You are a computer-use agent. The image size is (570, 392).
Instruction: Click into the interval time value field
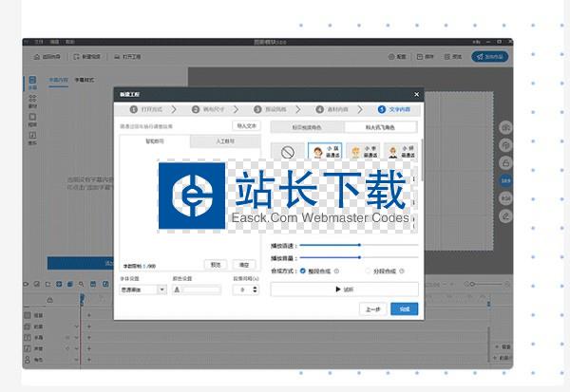242,289
